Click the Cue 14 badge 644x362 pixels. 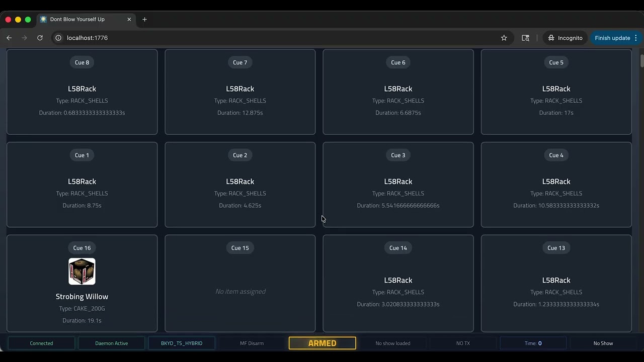point(398,248)
